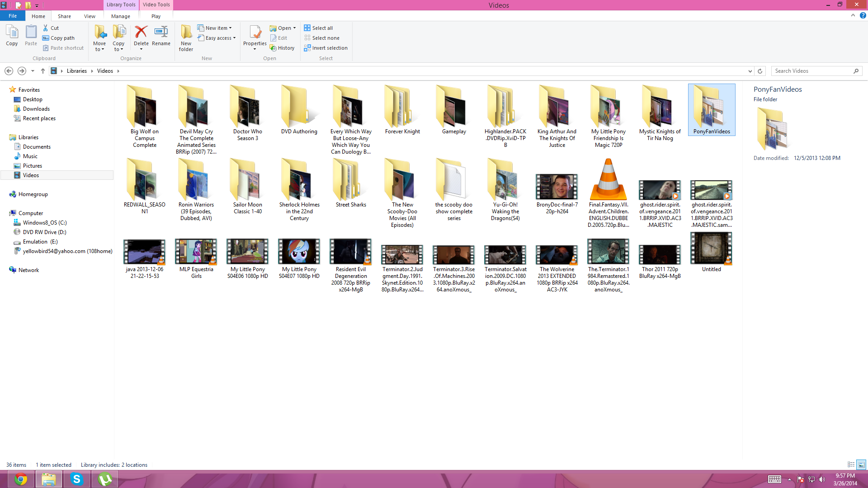Screen dimensions: 868x488
Task: Go up one level with Up arrow
Action: [43, 71]
